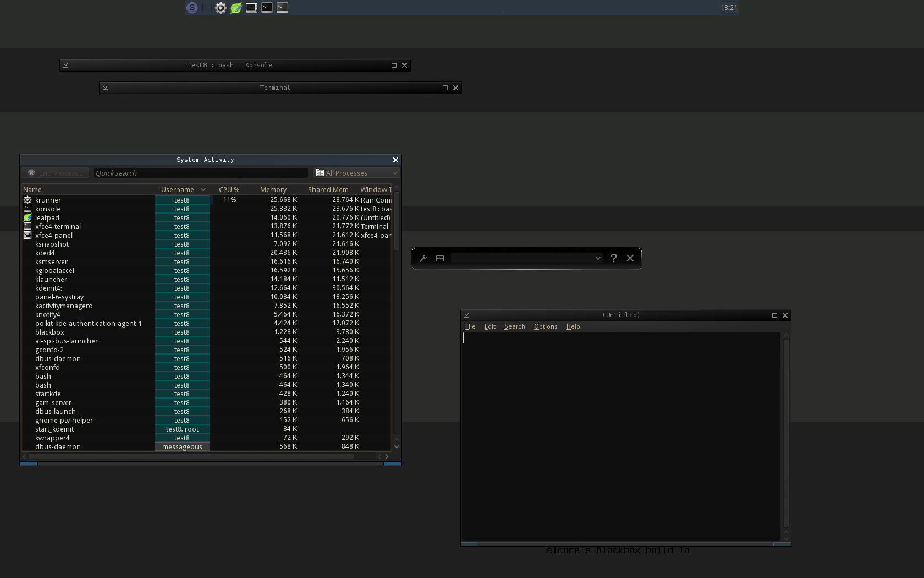Select the panel-6-systray process row
The width and height of the screenshot is (924, 578).
point(206,297)
